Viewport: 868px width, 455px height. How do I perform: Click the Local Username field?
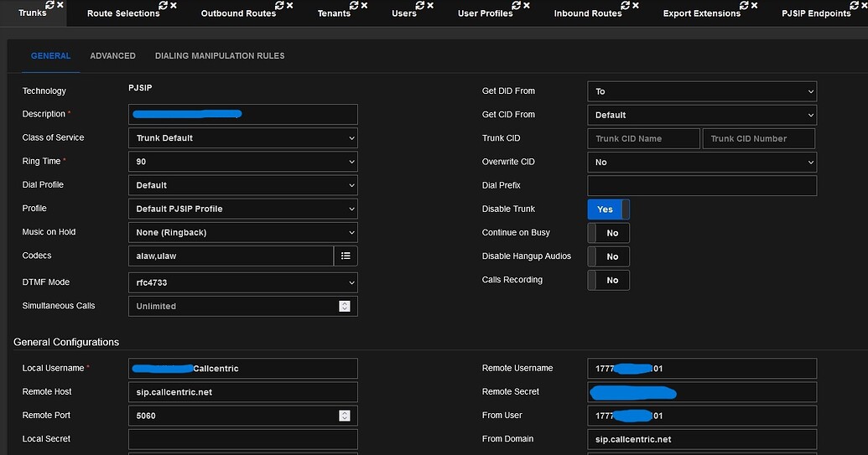point(243,369)
